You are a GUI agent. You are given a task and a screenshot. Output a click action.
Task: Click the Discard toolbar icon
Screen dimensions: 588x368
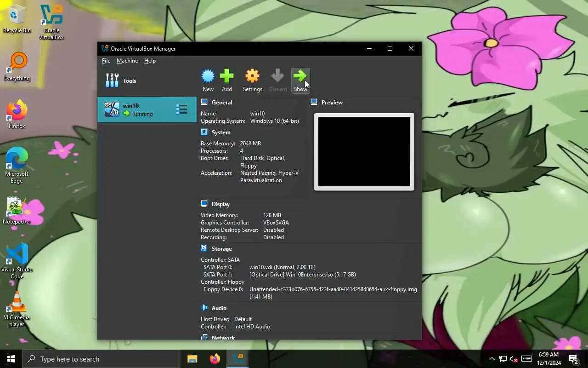tap(277, 76)
